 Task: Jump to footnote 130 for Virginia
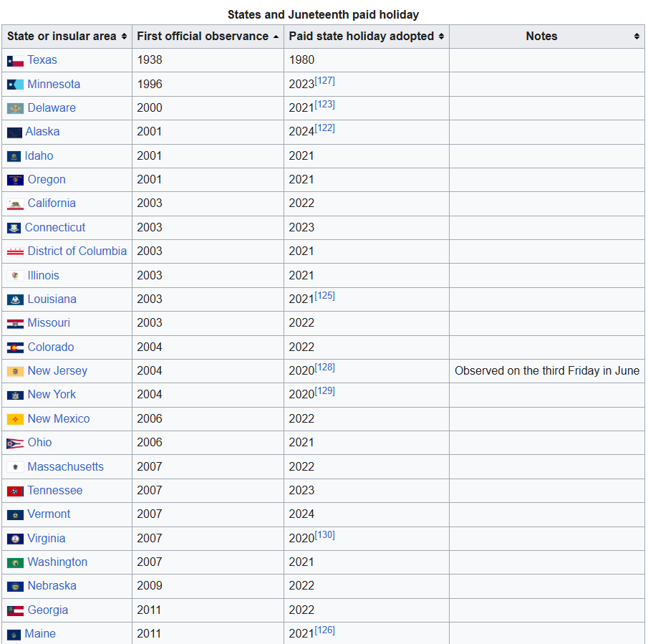[324, 535]
